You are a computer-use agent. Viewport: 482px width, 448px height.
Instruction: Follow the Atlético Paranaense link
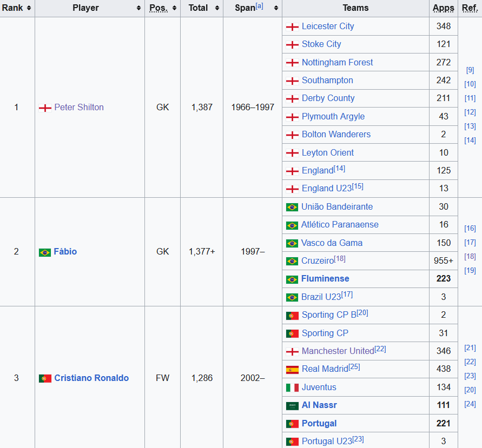[340, 224]
